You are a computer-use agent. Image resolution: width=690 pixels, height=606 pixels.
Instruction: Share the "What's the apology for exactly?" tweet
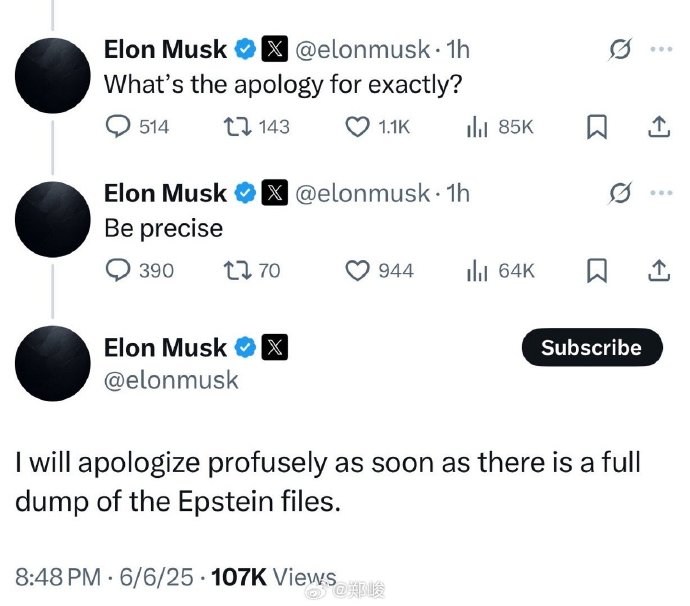(x=659, y=127)
